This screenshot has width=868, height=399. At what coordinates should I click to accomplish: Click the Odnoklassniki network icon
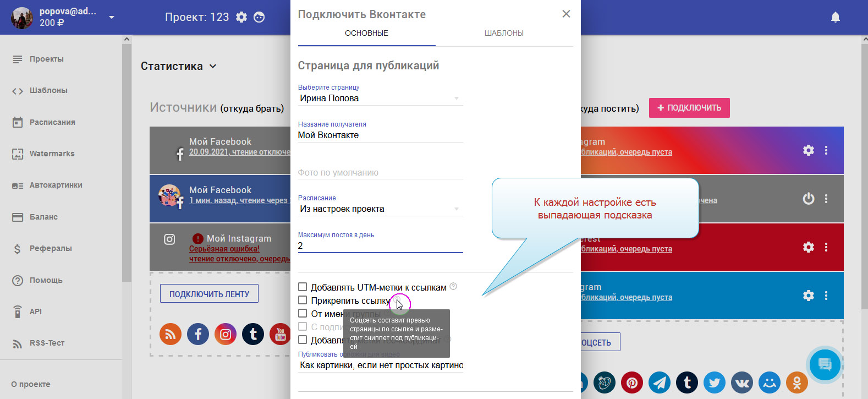[x=796, y=382]
